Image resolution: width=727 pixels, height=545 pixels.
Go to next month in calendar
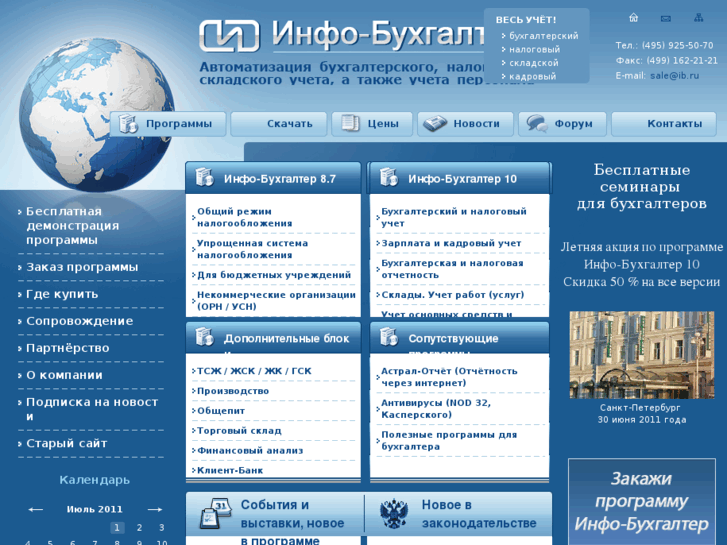(x=155, y=509)
